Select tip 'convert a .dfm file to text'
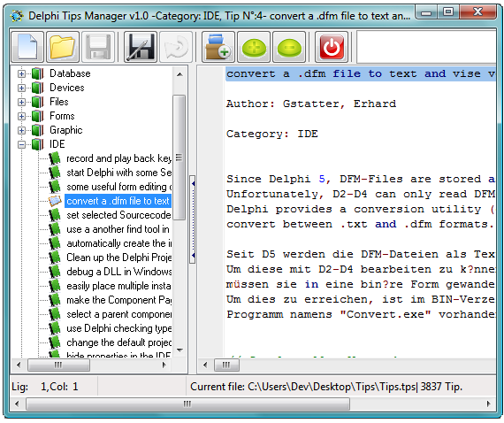 [x=118, y=201]
